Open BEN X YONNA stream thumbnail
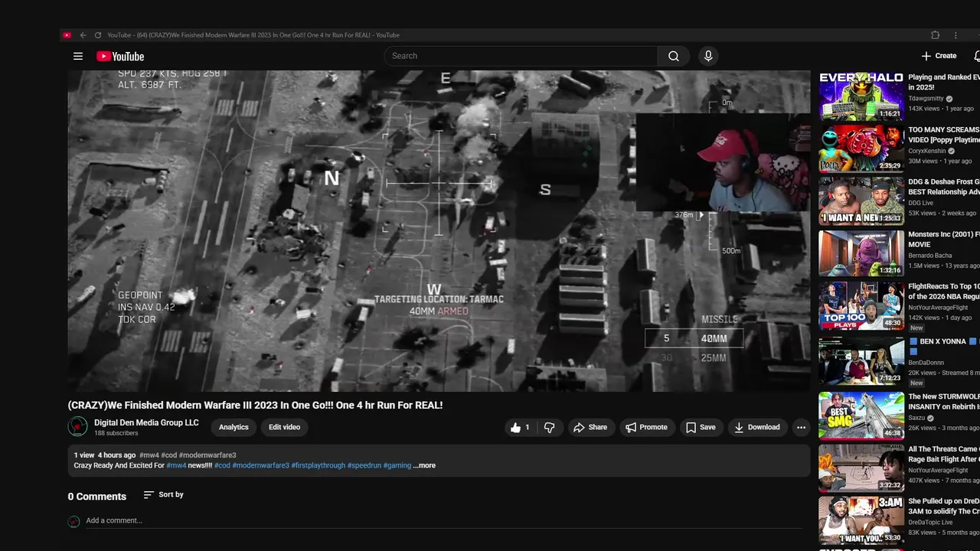Viewport: 980px width, 551px height. coord(861,360)
